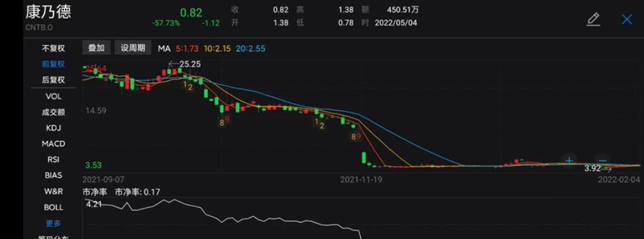Screen dimensions: 644x239
Task: Switch indicator to RSI
Action: point(54,159)
